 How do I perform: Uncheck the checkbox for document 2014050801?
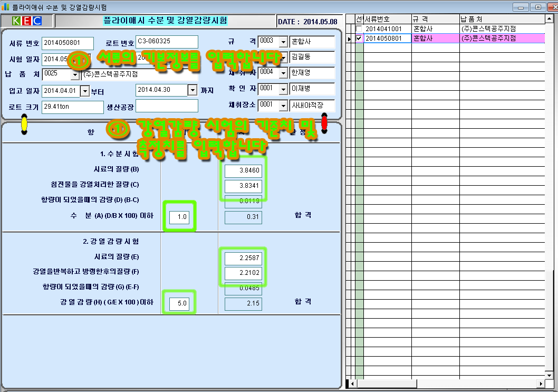click(359, 39)
